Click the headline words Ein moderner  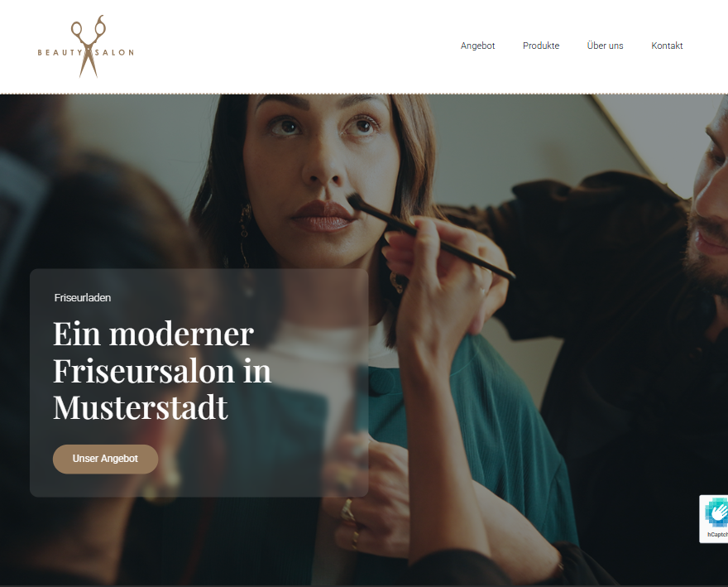coord(153,334)
